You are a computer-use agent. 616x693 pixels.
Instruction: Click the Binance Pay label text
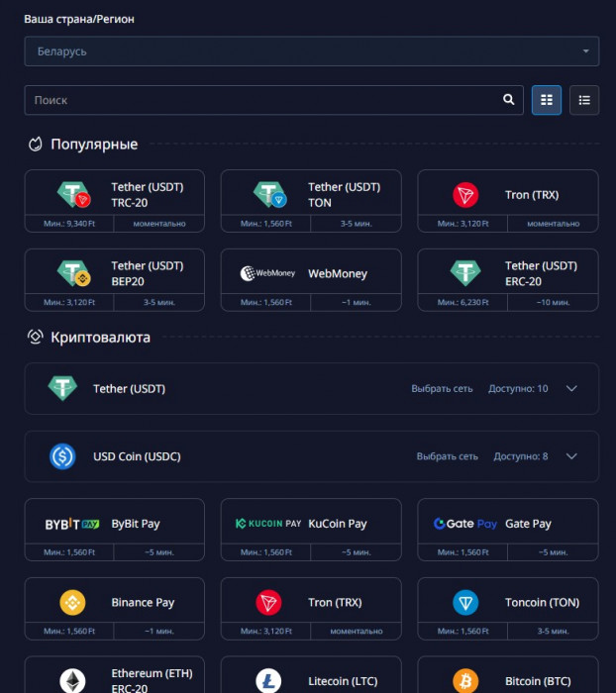(x=143, y=602)
